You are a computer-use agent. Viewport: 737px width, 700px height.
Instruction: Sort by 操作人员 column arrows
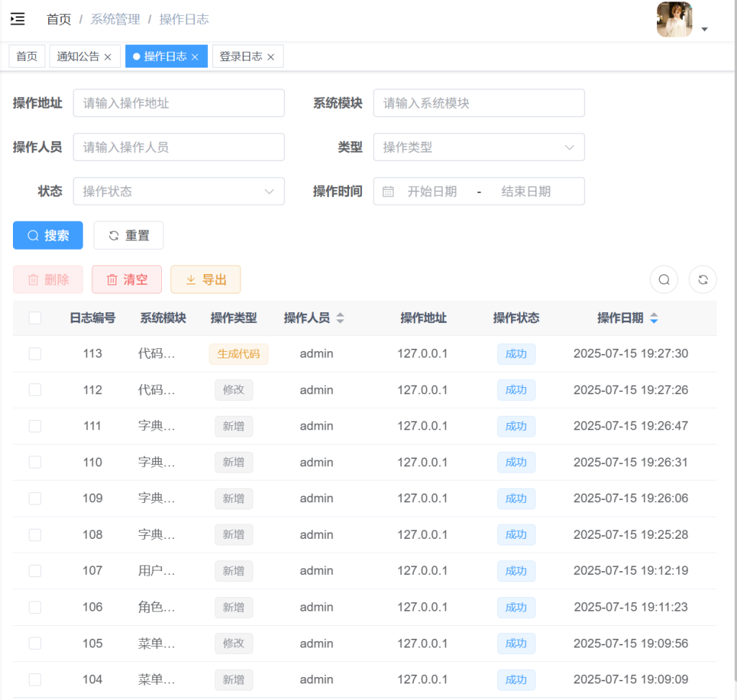(340, 318)
